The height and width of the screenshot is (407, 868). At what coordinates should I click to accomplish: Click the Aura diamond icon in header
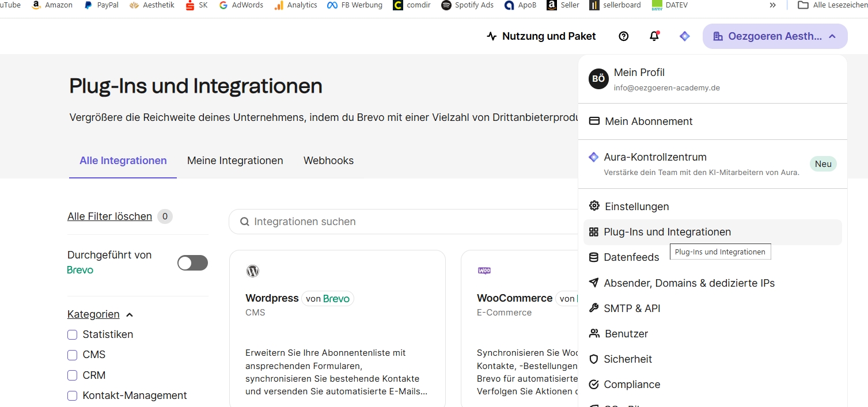coord(684,36)
